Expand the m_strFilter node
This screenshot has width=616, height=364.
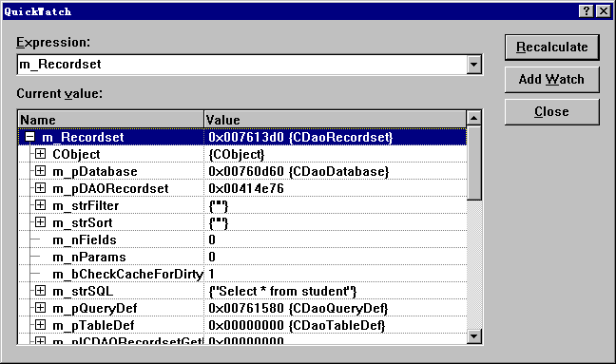coord(40,205)
